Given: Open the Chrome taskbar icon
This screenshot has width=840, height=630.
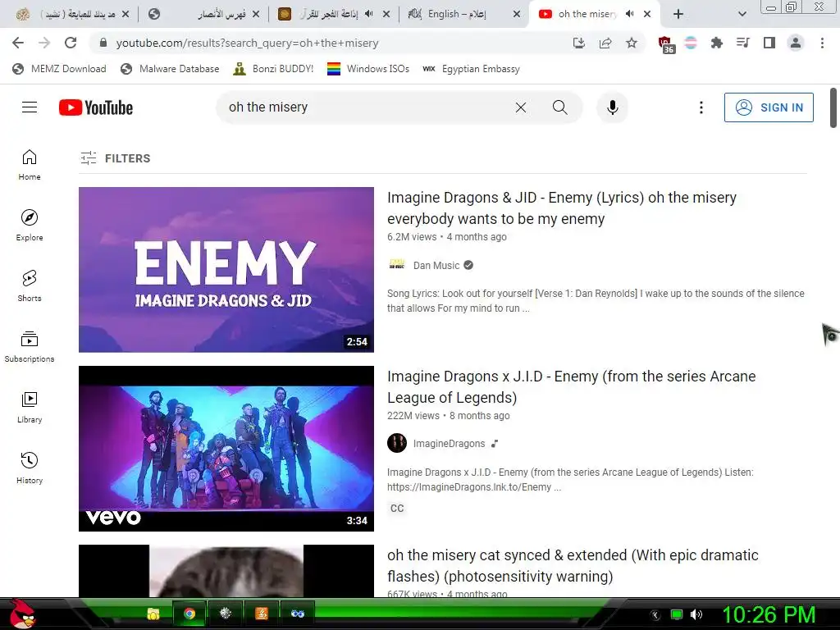Looking at the screenshot, I should [189, 614].
